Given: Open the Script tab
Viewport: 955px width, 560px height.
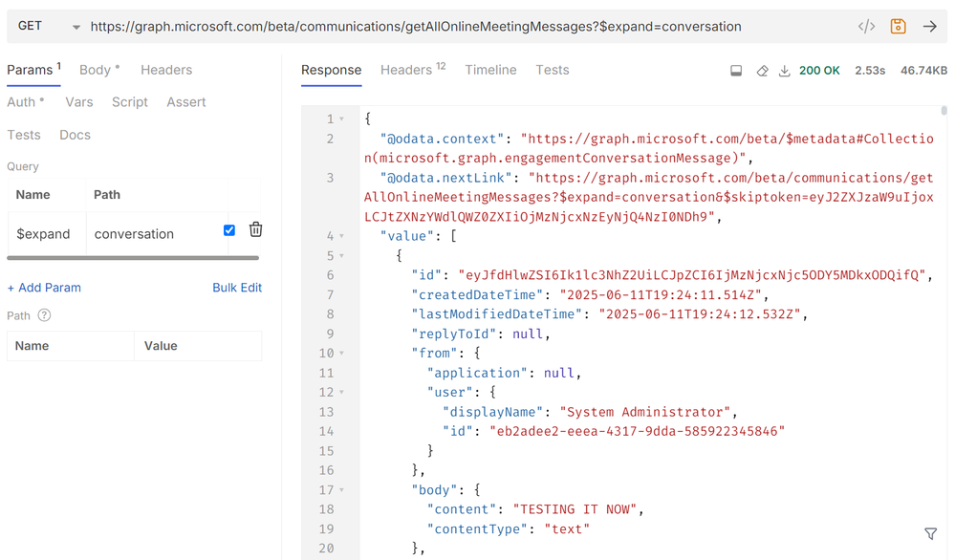Looking at the screenshot, I should click(x=130, y=102).
